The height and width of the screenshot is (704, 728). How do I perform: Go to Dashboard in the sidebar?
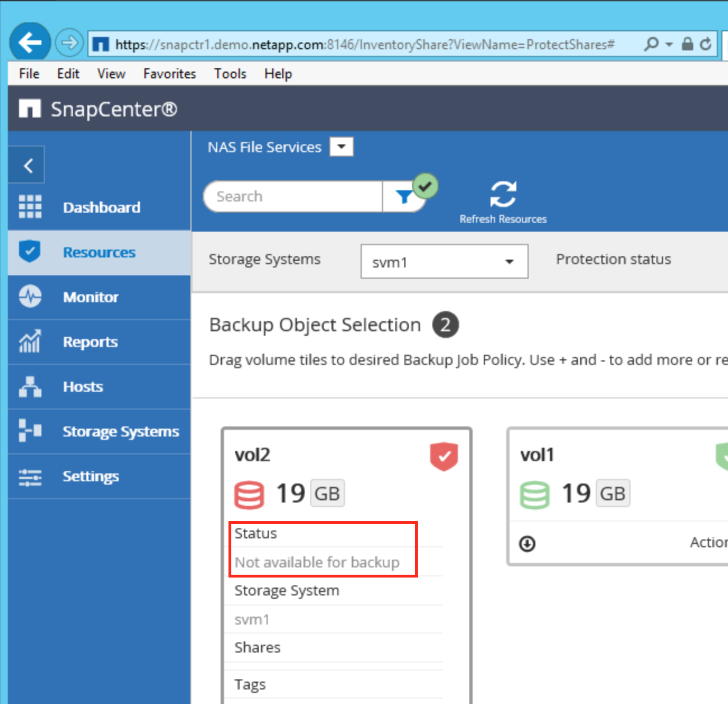tap(101, 208)
